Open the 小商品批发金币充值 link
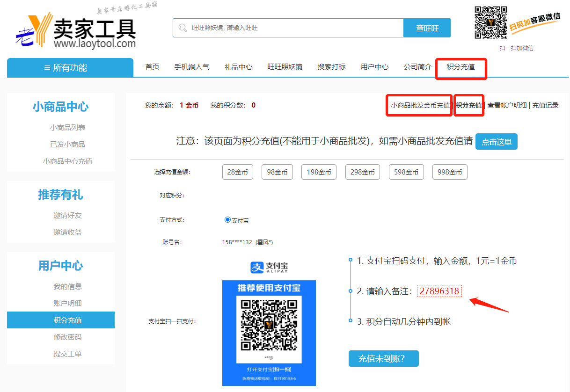Image resolution: width=570 pixels, height=392 pixels. [x=420, y=105]
